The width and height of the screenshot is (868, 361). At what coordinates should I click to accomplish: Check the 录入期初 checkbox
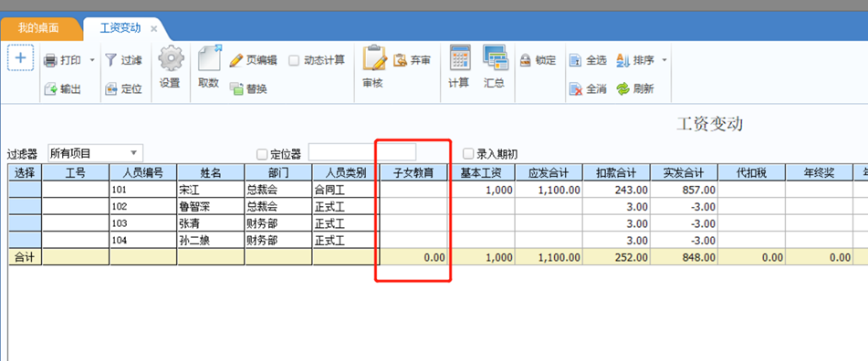click(x=468, y=154)
